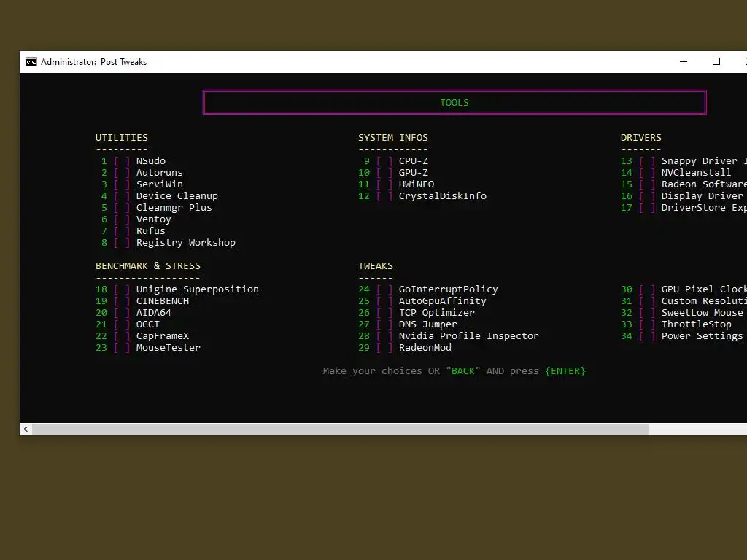
Task: Click the green BACK word in prompt
Action: point(463,371)
